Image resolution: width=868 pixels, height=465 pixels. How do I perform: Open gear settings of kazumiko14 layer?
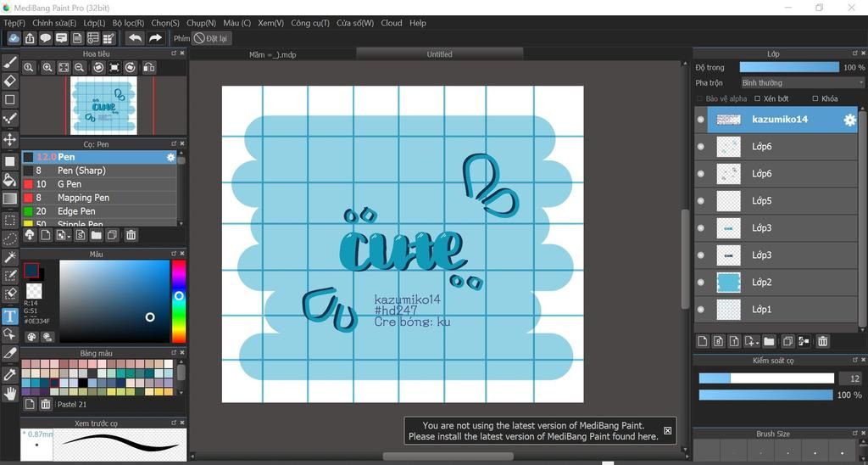(849, 120)
